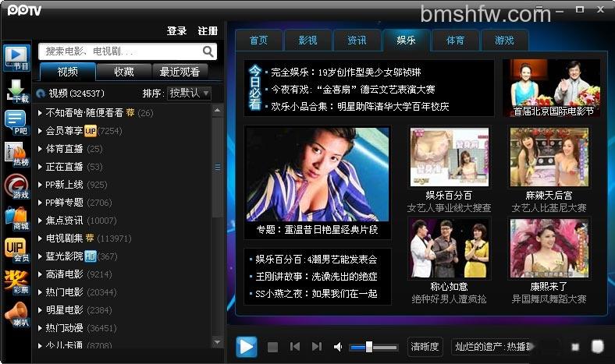This screenshot has height=364, width=615.
Task: Open 欢乐小品合集 headline
Action: point(360,107)
